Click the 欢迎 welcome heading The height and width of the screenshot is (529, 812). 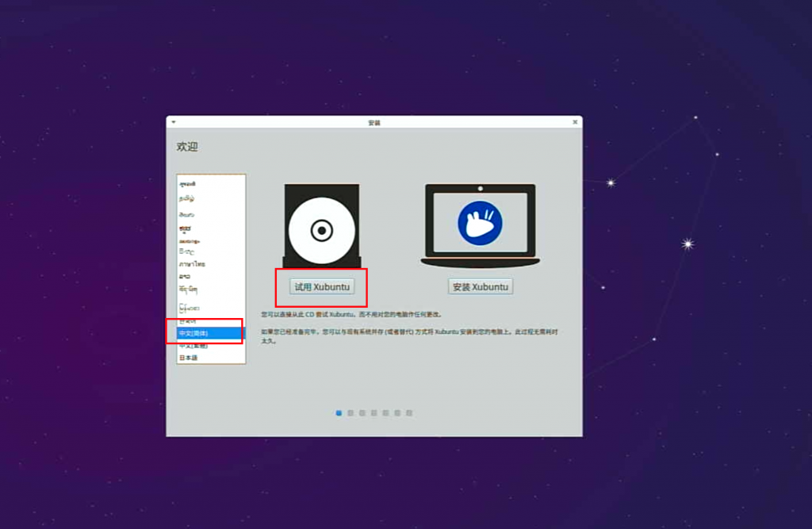(187, 147)
